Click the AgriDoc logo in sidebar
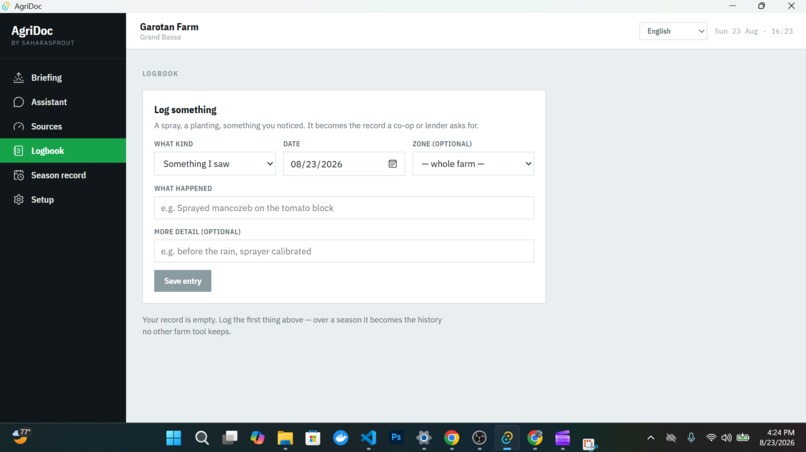The image size is (806, 452). (x=32, y=31)
